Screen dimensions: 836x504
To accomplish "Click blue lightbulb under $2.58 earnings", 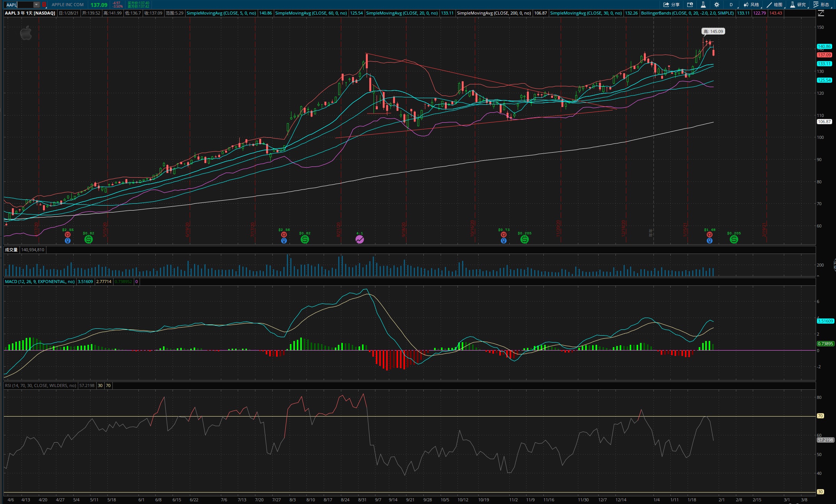I will 284,241.
